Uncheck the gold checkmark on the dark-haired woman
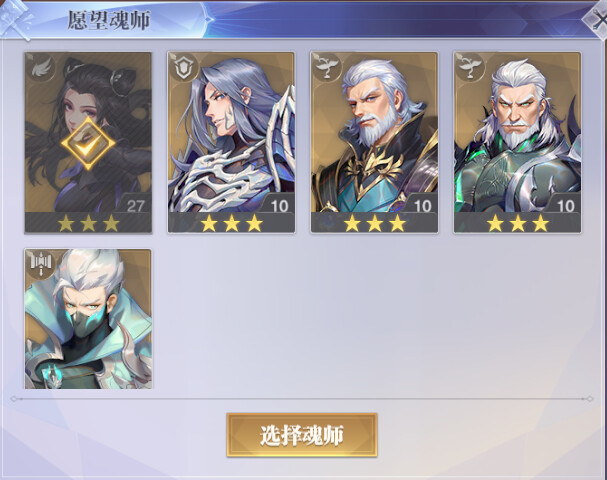This screenshot has width=607, height=480. click(x=88, y=143)
